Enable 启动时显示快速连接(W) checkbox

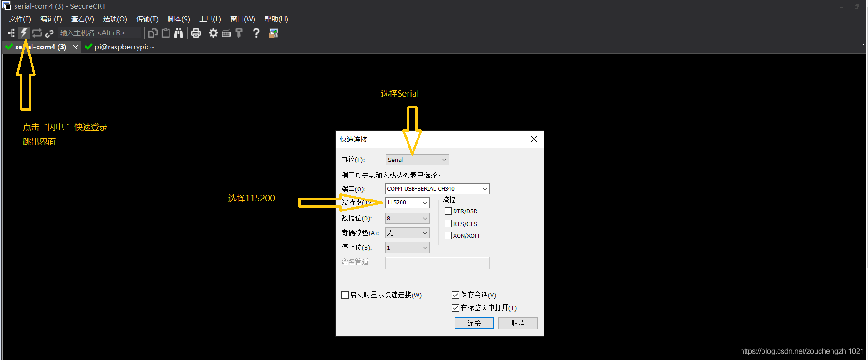345,295
